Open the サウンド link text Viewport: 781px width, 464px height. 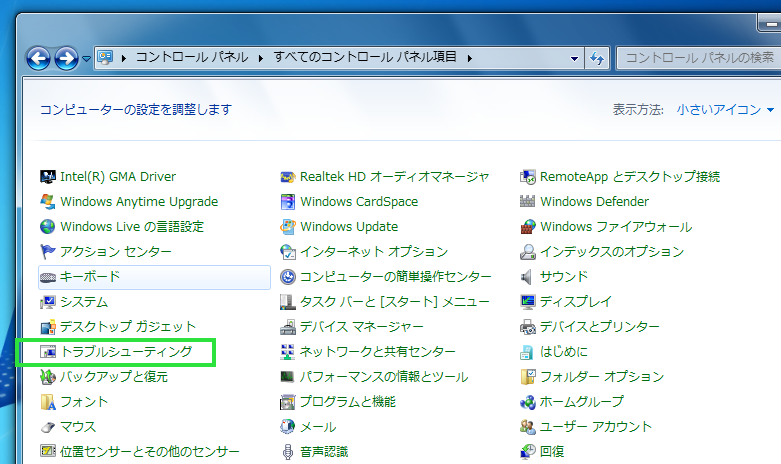(564, 277)
